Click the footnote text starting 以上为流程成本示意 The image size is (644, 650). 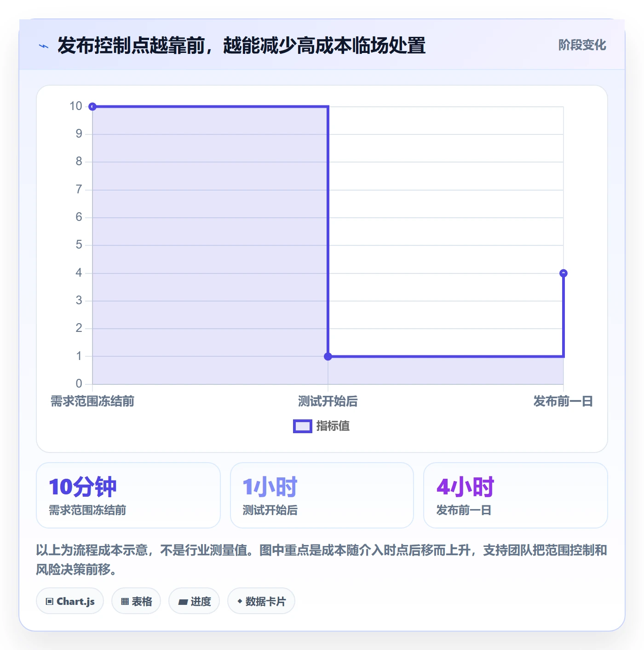click(x=322, y=560)
